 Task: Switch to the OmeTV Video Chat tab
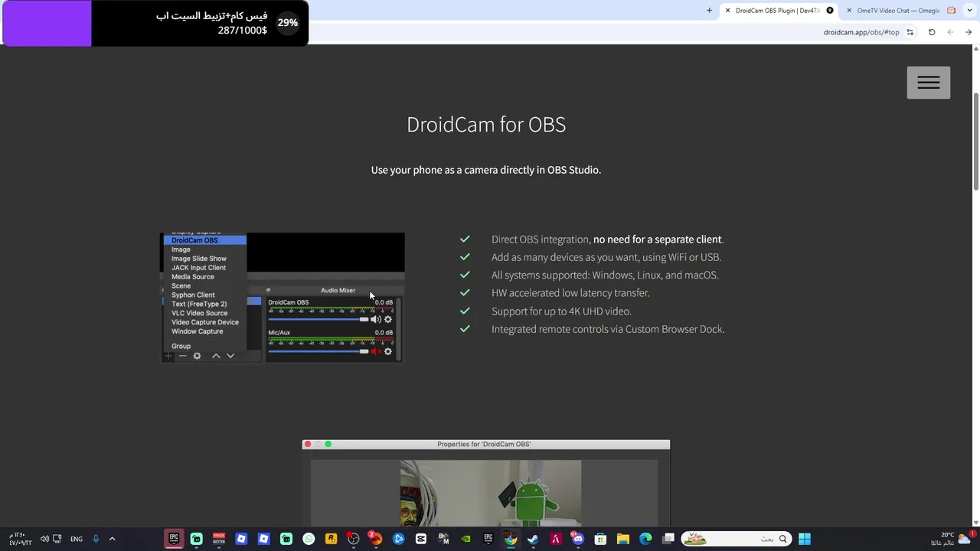(x=900, y=11)
